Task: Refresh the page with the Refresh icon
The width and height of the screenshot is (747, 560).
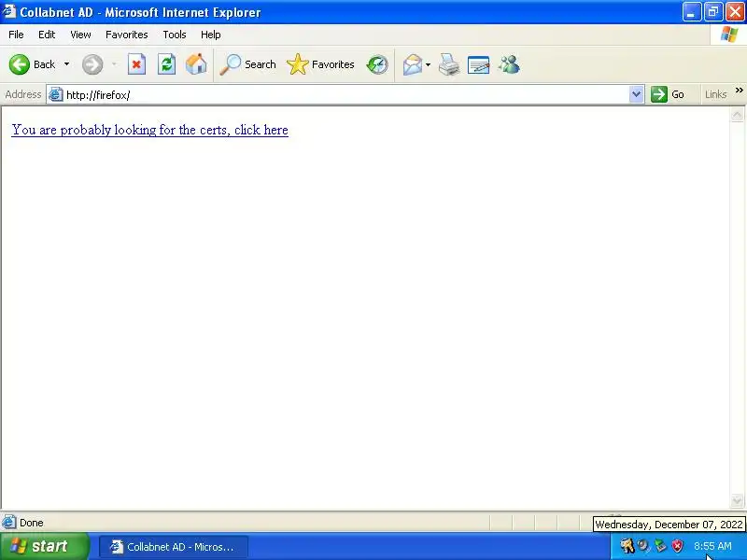Action: pyautogui.click(x=166, y=64)
